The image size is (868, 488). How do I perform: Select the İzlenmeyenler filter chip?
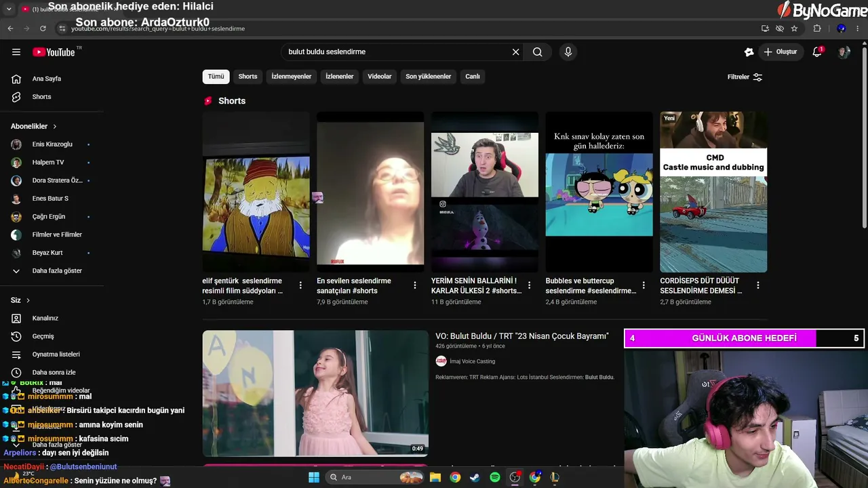292,77
